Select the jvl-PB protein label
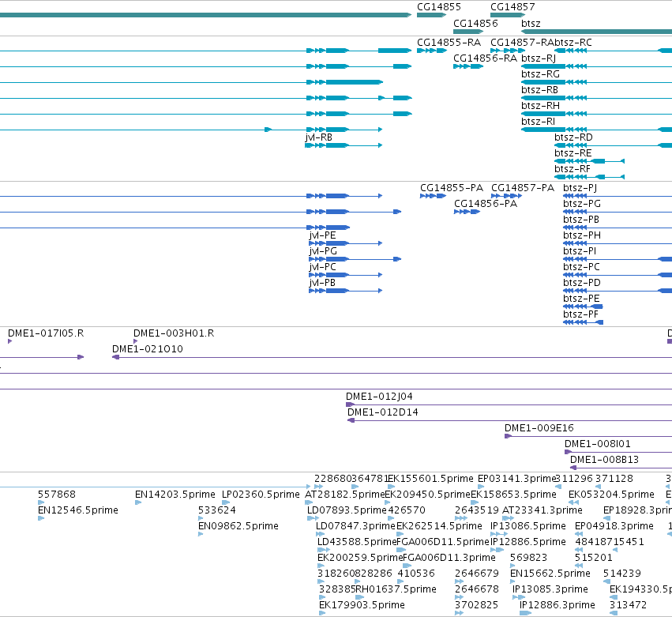The image size is (672, 617). pyautogui.click(x=322, y=283)
